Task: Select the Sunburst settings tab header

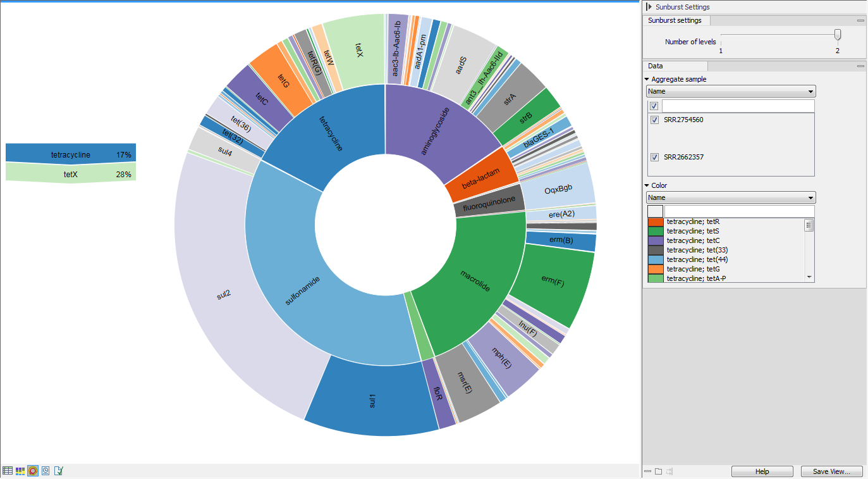Action: click(x=675, y=20)
